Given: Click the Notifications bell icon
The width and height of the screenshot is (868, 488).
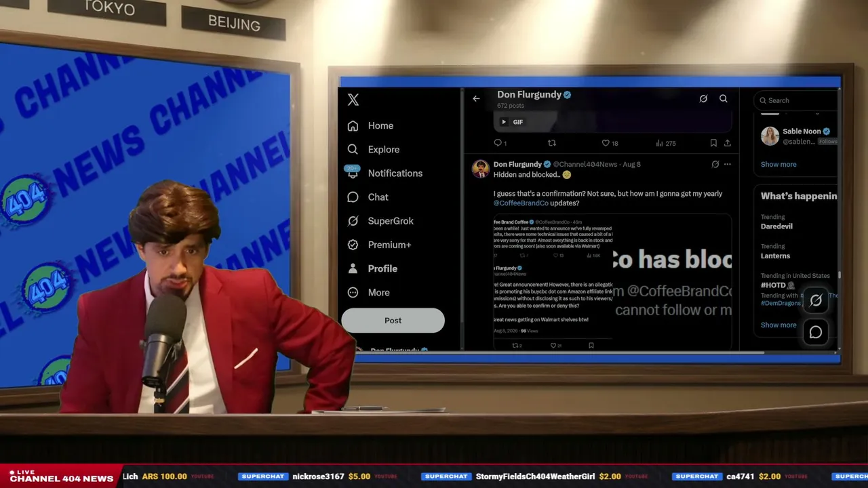Looking at the screenshot, I should 353,173.
